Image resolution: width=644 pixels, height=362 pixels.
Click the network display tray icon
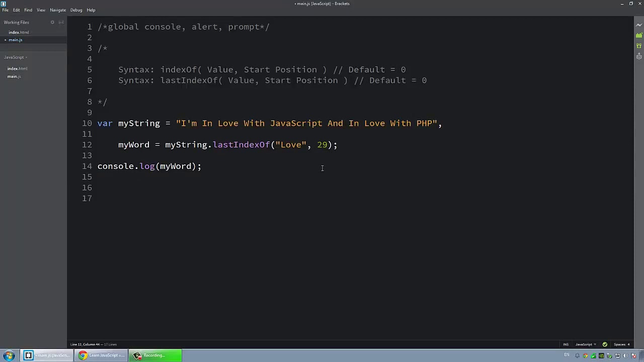[x=617, y=356]
